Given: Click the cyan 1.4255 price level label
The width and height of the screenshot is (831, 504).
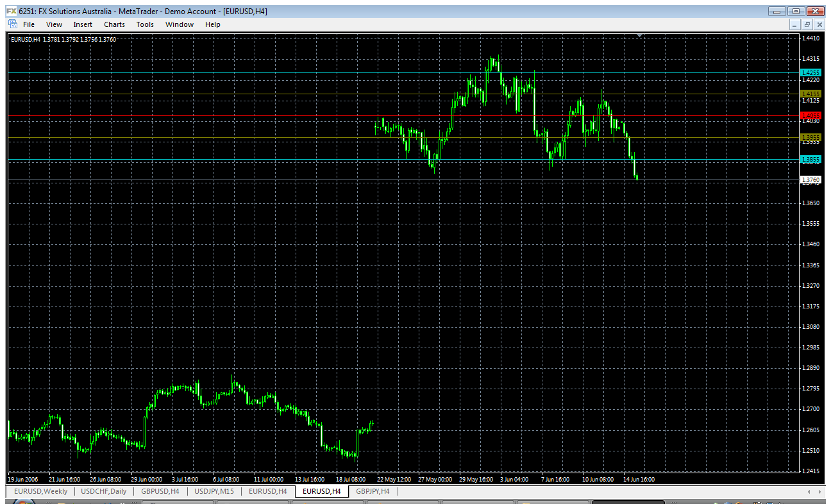Looking at the screenshot, I should click(x=810, y=73).
